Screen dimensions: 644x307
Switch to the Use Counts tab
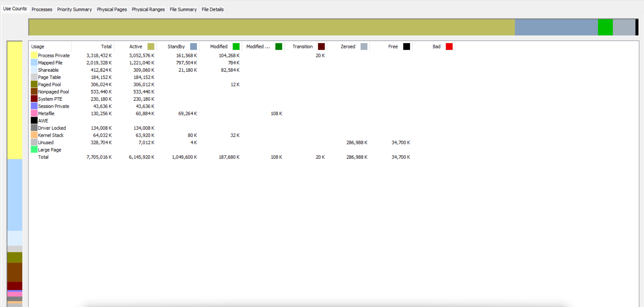pos(15,9)
